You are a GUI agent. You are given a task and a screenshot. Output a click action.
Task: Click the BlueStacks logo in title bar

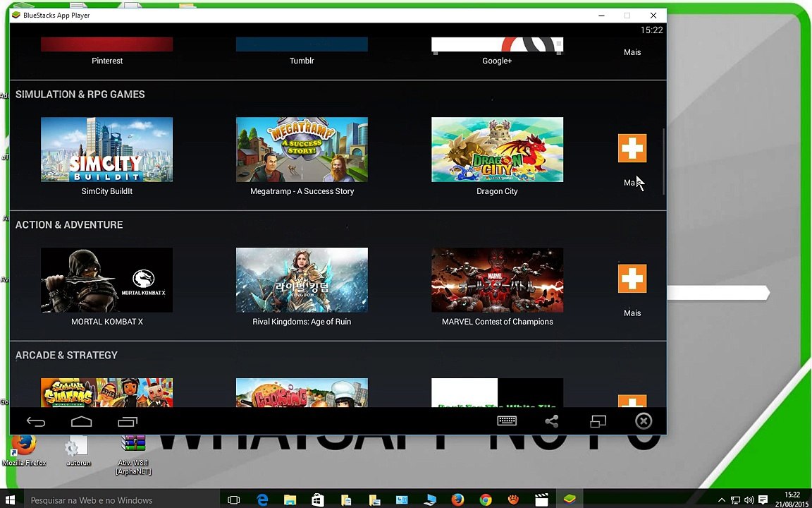click(16, 15)
